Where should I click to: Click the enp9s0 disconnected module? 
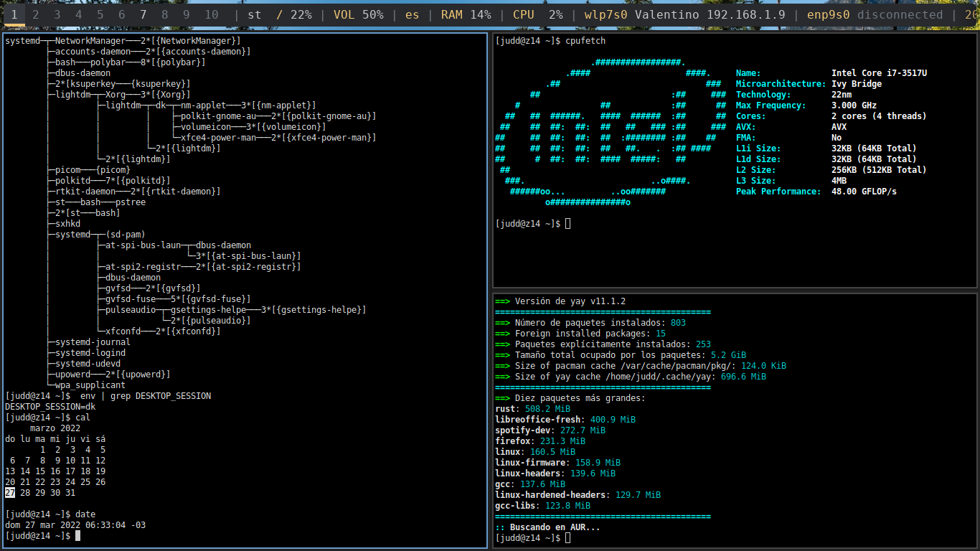[875, 14]
